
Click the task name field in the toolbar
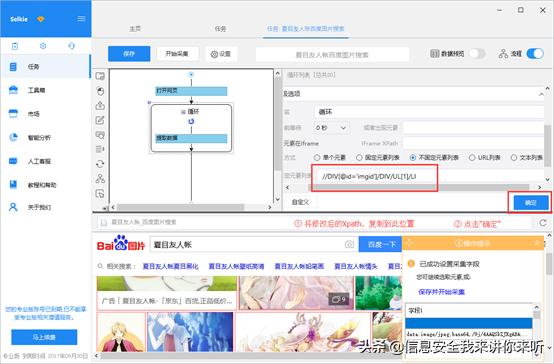pyautogui.click(x=332, y=55)
